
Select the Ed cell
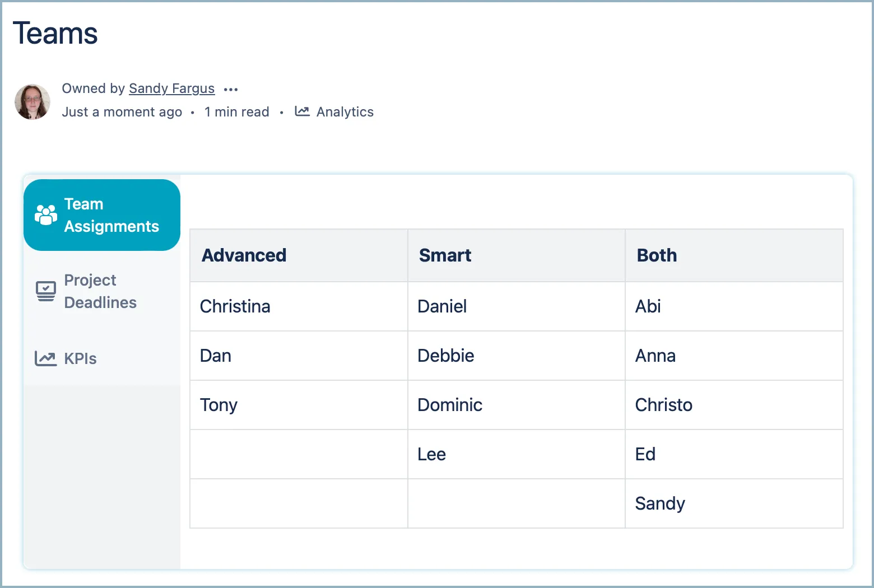pyautogui.click(x=734, y=454)
